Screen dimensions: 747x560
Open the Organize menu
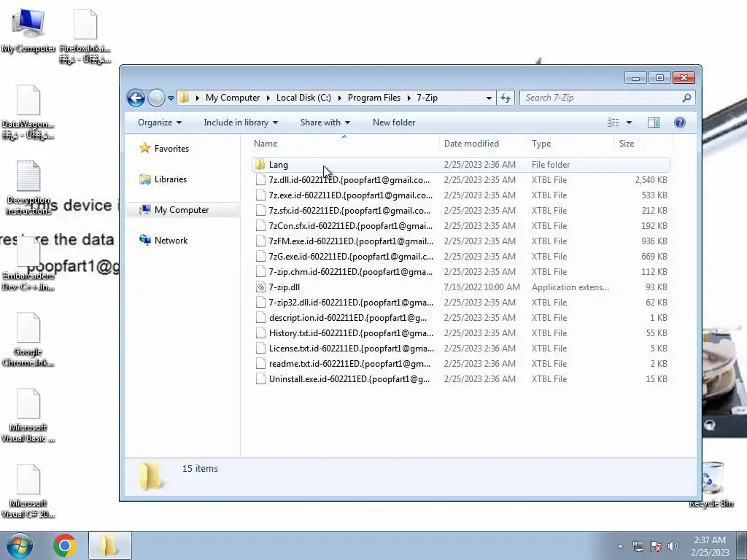click(x=160, y=122)
